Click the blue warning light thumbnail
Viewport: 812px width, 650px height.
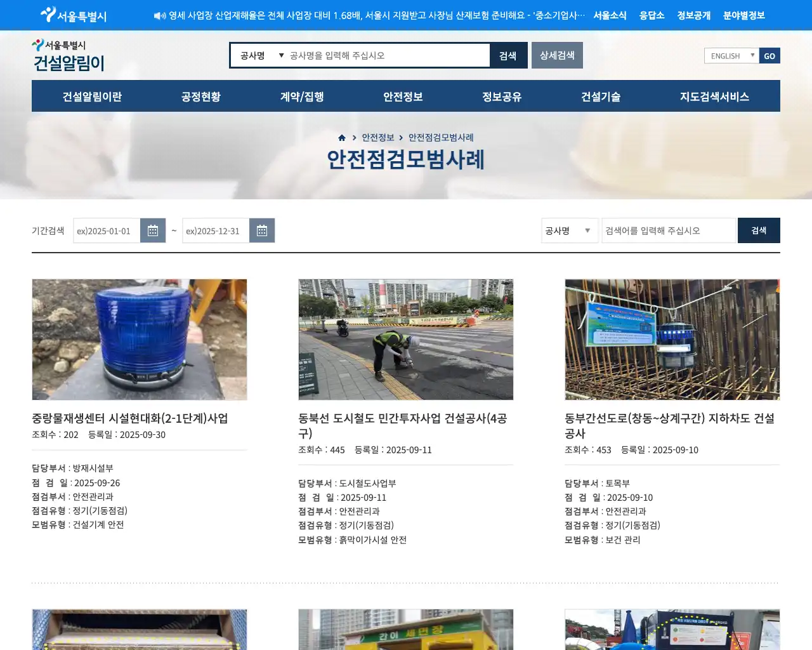140,340
